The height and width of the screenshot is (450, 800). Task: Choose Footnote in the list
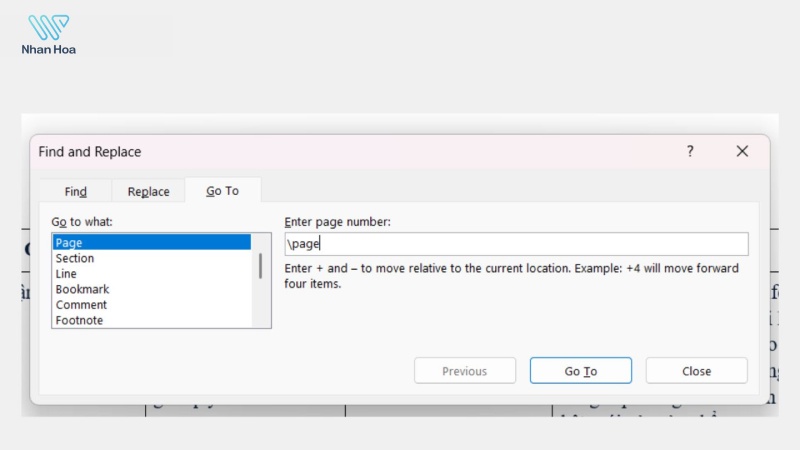[152, 320]
